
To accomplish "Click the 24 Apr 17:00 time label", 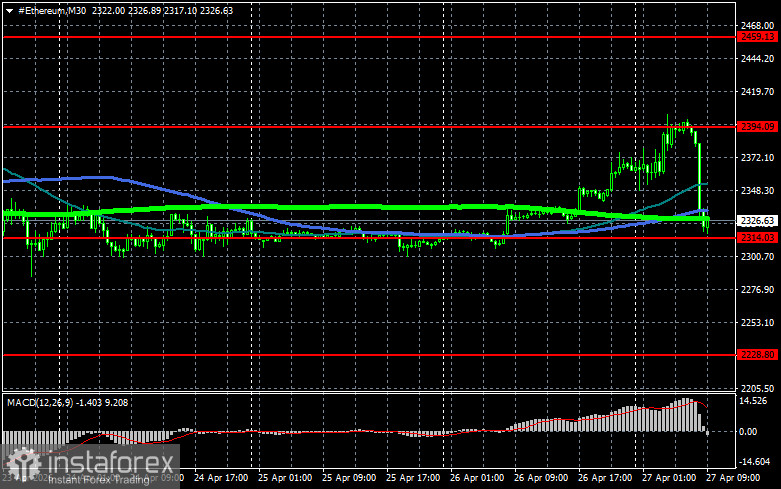I will click(x=221, y=478).
